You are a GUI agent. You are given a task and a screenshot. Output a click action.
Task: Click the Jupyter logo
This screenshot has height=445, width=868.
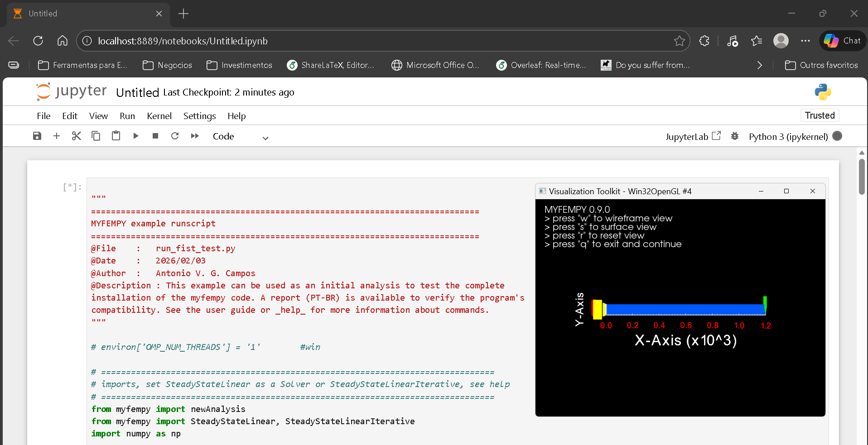(x=71, y=91)
